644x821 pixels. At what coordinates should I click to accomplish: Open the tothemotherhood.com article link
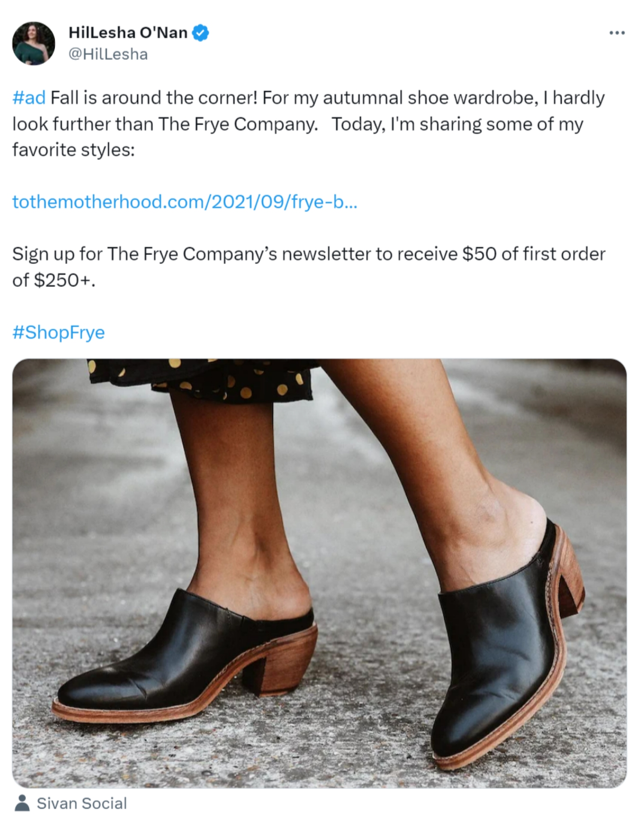point(185,202)
